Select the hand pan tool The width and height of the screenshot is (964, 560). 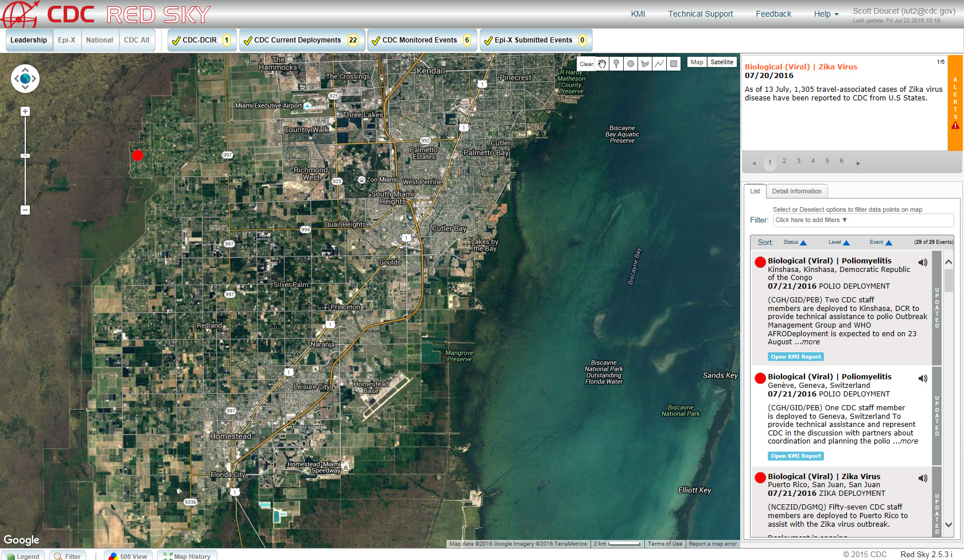pos(602,64)
